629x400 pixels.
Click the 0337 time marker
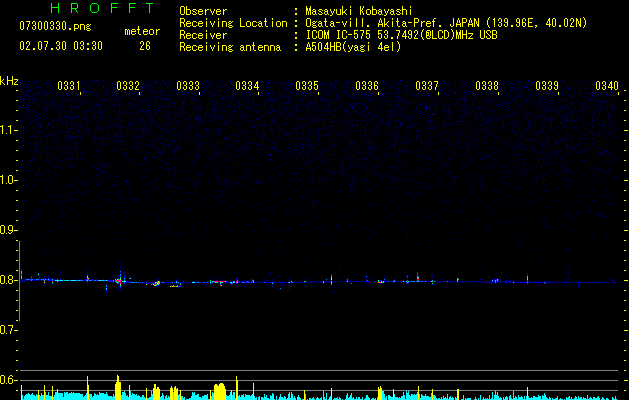(x=427, y=86)
